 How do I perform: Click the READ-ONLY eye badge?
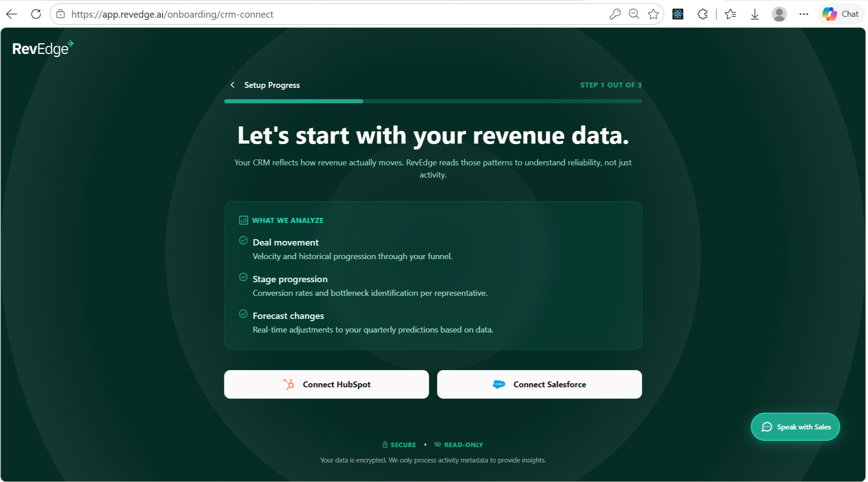459,445
